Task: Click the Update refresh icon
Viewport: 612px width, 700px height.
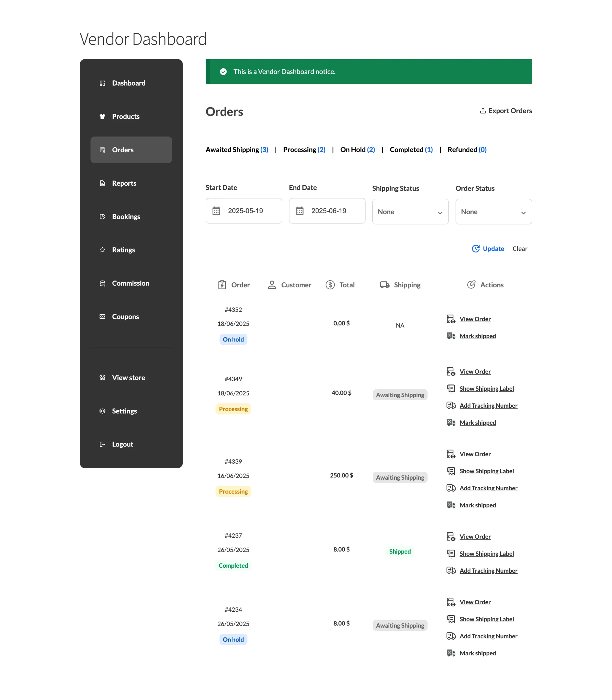Action: click(475, 249)
